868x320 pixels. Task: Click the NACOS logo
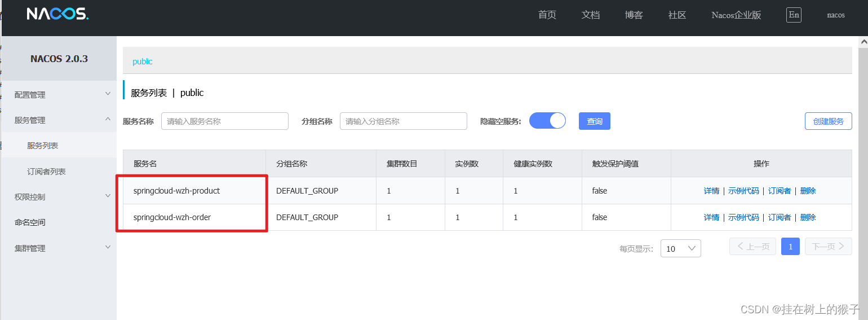pos(57,14)
